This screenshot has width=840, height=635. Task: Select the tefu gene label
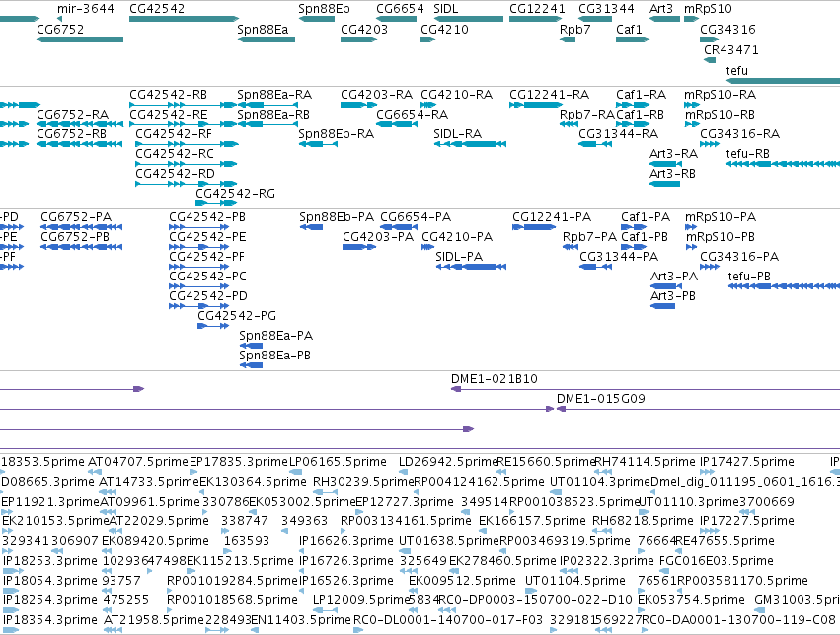tap(737, 71)
